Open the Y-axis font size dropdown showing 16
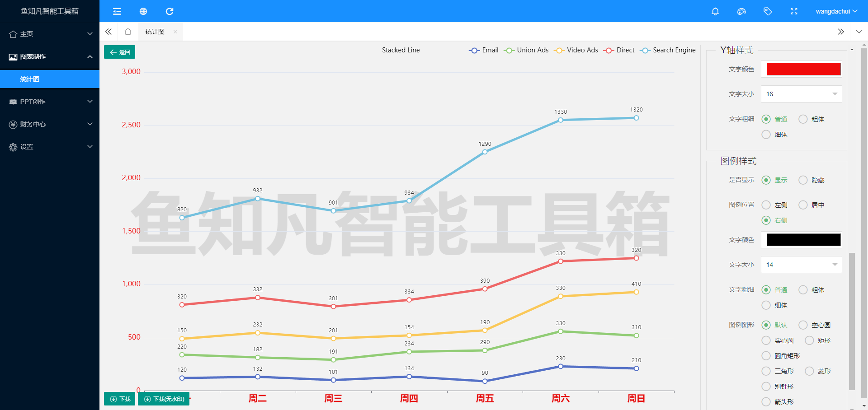This screenshot has height=410, width=868. tap(801, 94)
